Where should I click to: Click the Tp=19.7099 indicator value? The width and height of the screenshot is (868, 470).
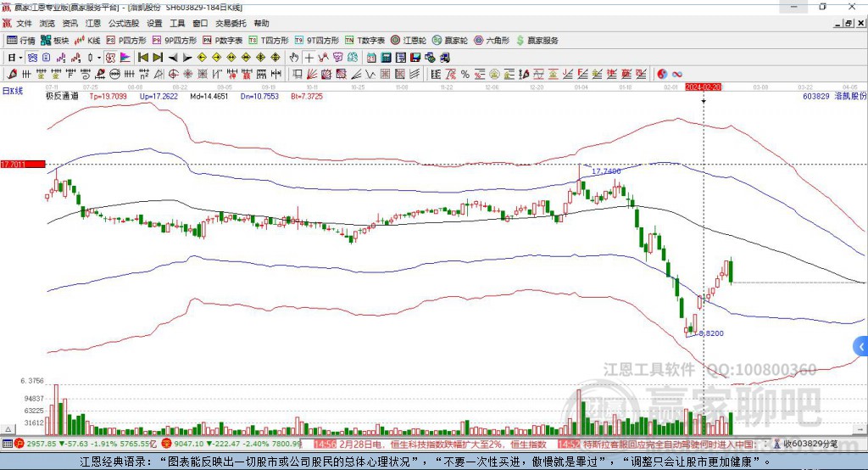coord(108,96)
